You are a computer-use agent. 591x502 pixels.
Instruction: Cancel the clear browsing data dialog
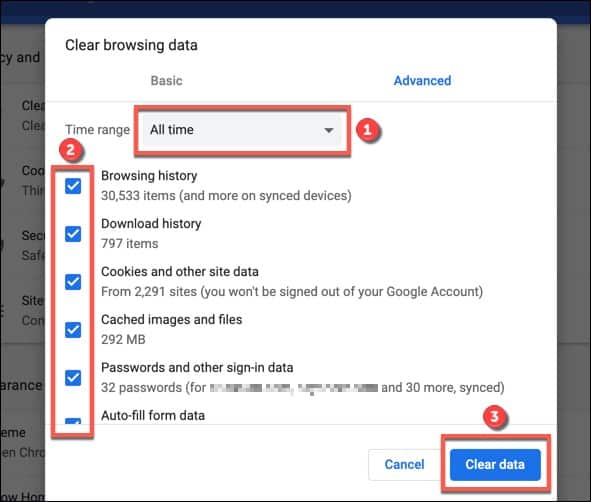tap(404, 464)
